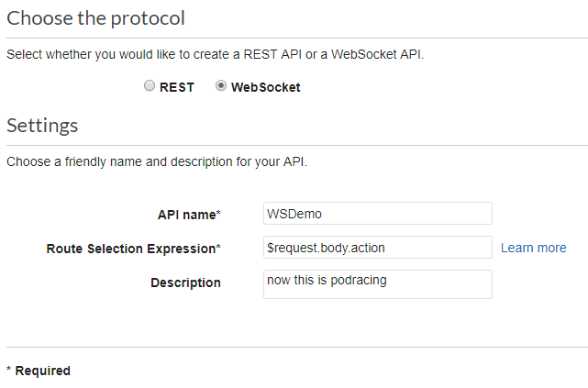Click the asterisk beside API name label
The height and width of the screenshot is (388, 588).
tap(218, 214)
